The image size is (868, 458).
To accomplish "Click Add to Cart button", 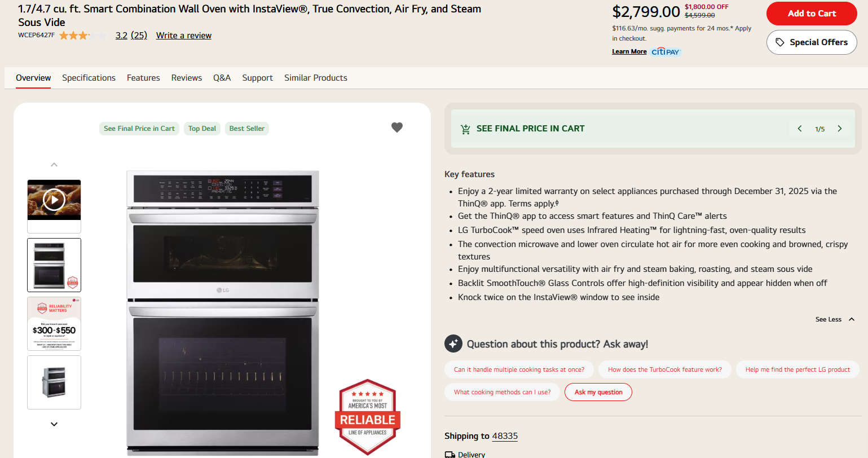I will pyautogui.click(x=812, y=14).
